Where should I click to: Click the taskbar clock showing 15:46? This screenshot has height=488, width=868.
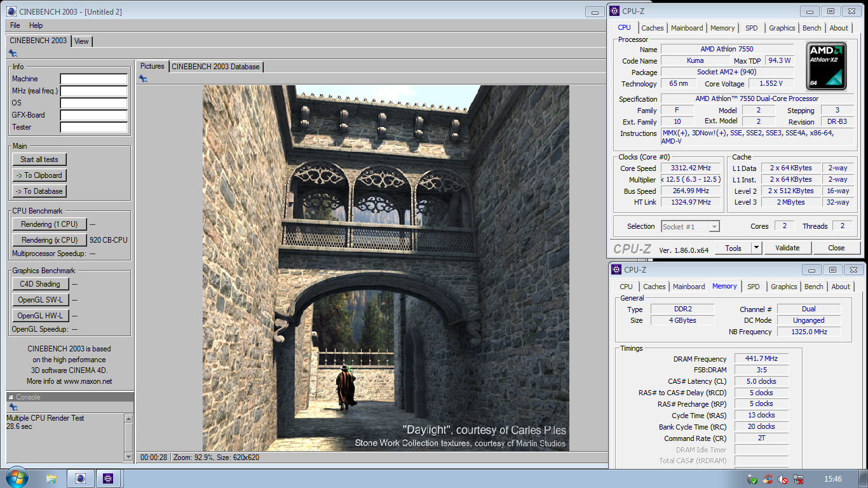[832, 479]
